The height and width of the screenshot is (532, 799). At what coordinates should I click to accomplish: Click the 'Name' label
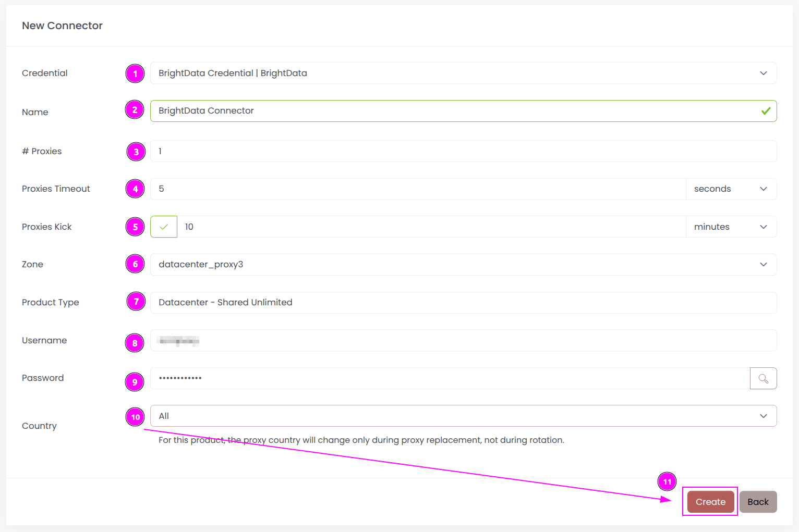(35, 112)
